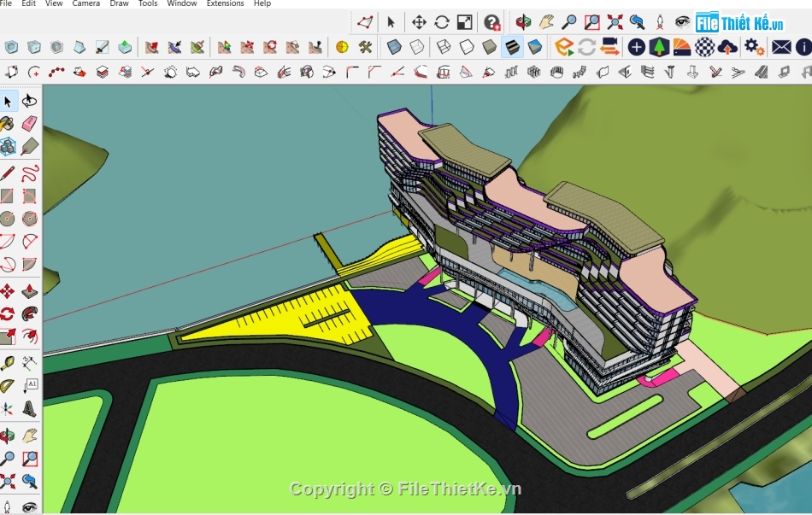Click the Enscape upload cloud icon
Screen dimensions: 812x515
(727, 47)
